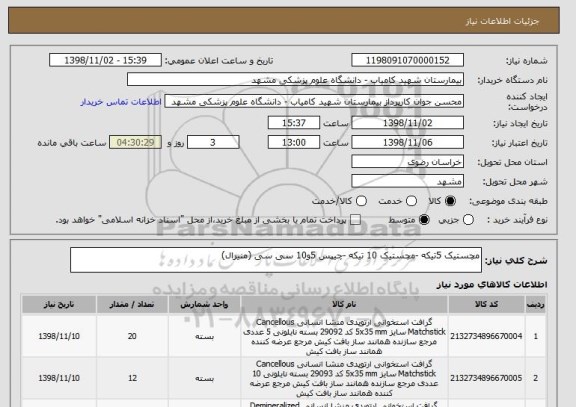Click the creation time field 15:37
This screenshot has height=407, width=576.
294,123
